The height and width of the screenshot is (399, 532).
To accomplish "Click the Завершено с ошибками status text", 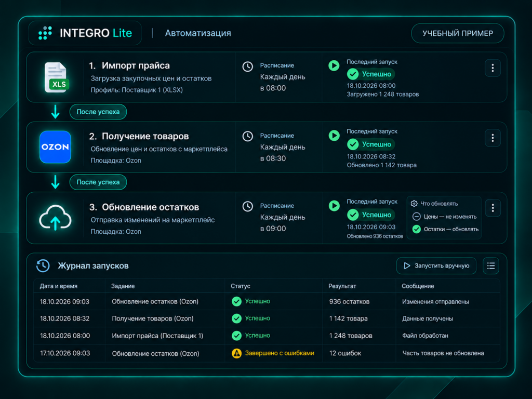I will [x=280, y=353].
